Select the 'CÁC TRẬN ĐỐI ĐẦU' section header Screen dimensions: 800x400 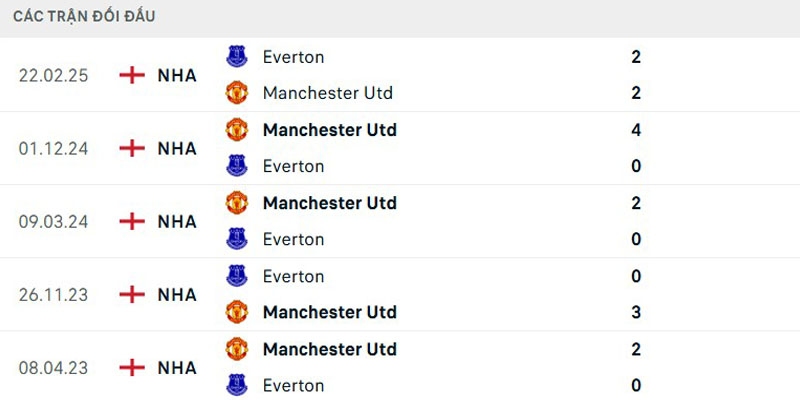pyautogui.click(x=84, y=17)
